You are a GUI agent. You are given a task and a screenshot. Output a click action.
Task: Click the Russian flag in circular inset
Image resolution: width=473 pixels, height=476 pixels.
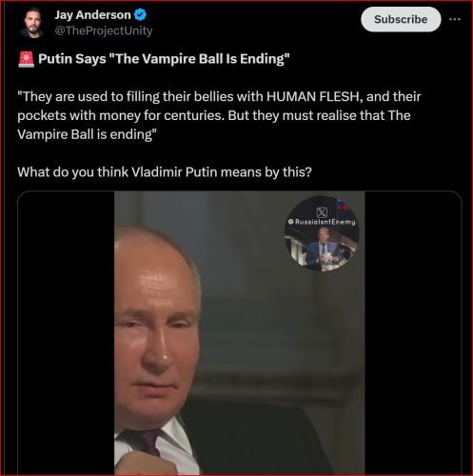pyautogui.click(x=343, y=205)
